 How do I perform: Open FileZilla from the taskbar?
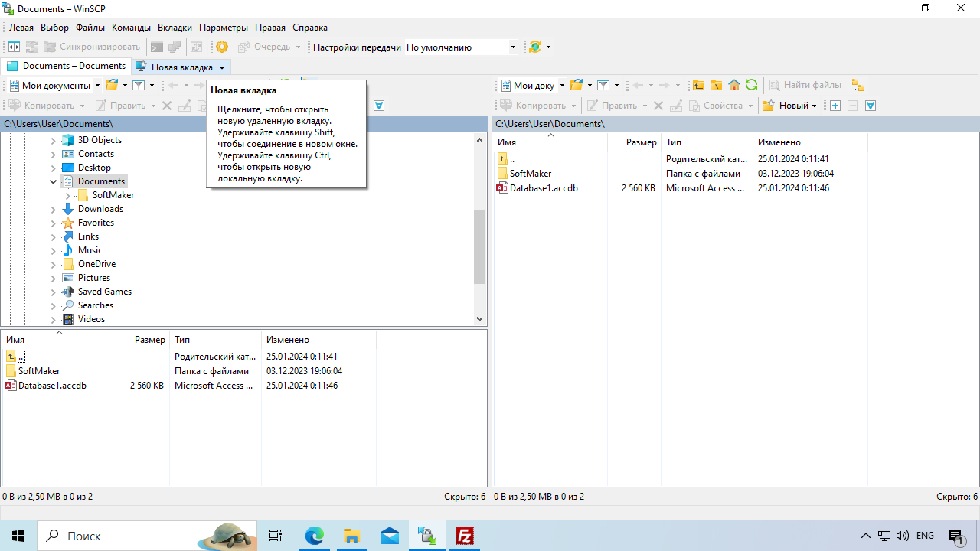coord(464,536)
